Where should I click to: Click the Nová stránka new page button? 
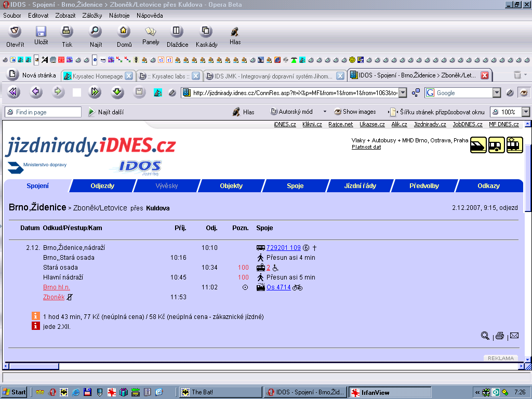32,75
